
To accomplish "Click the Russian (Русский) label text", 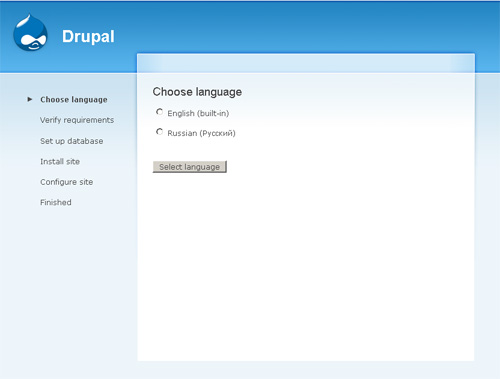I will tap(201, 133).
